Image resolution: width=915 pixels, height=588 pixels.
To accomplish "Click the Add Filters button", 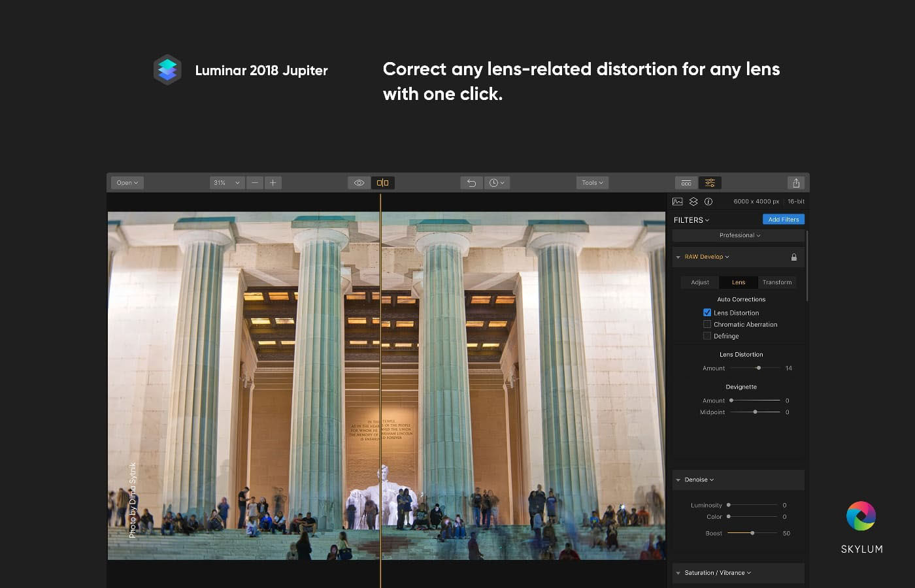I will (783, 220).
